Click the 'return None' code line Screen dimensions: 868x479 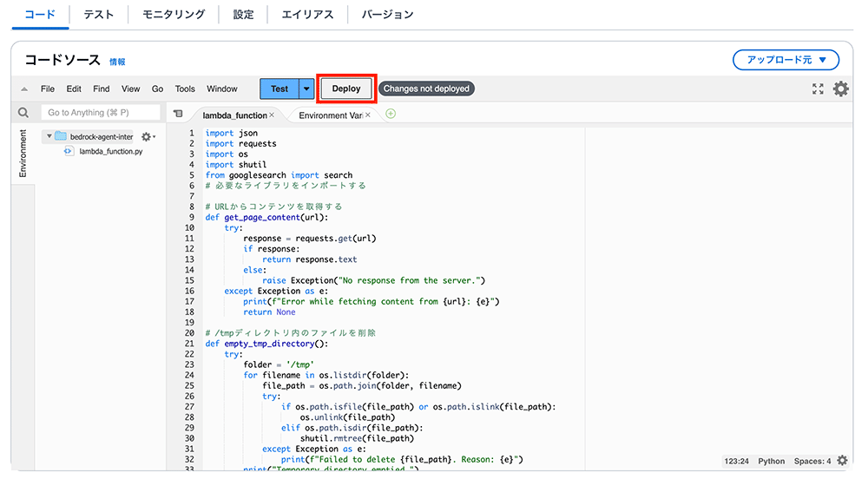(x=270, y=312)
